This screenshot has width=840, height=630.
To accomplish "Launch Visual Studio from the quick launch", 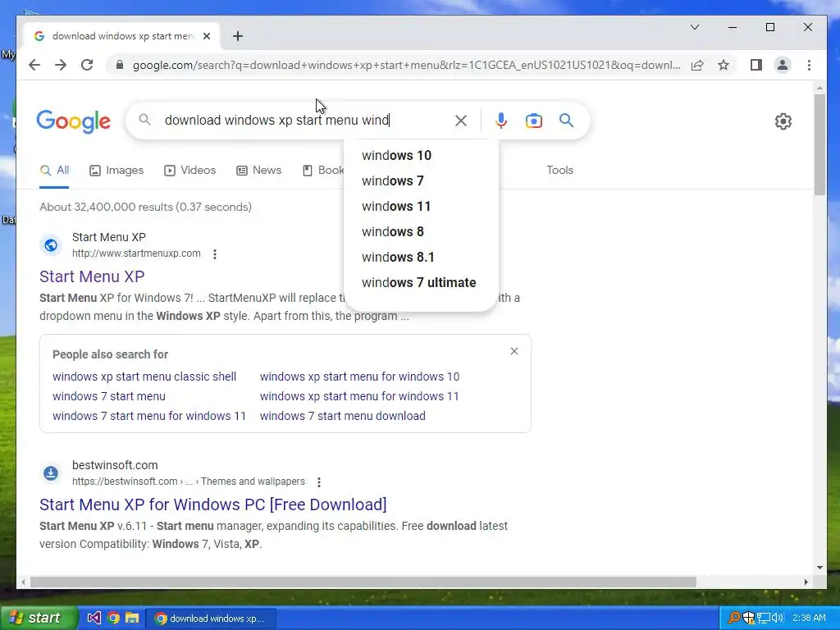I will coord(94,619).
